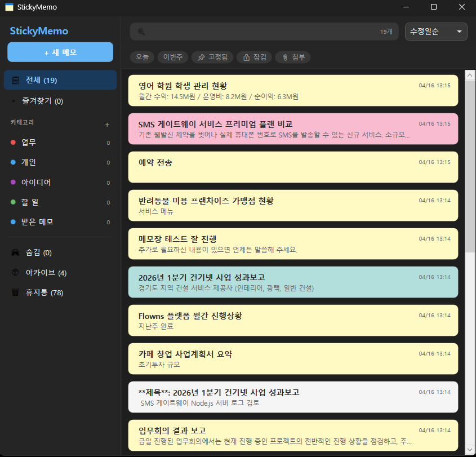Image resolution: width=476 pixels, height=457 pixels.
Task: Enable the 이번주 this week filter
Action: (x=172, y=57)
